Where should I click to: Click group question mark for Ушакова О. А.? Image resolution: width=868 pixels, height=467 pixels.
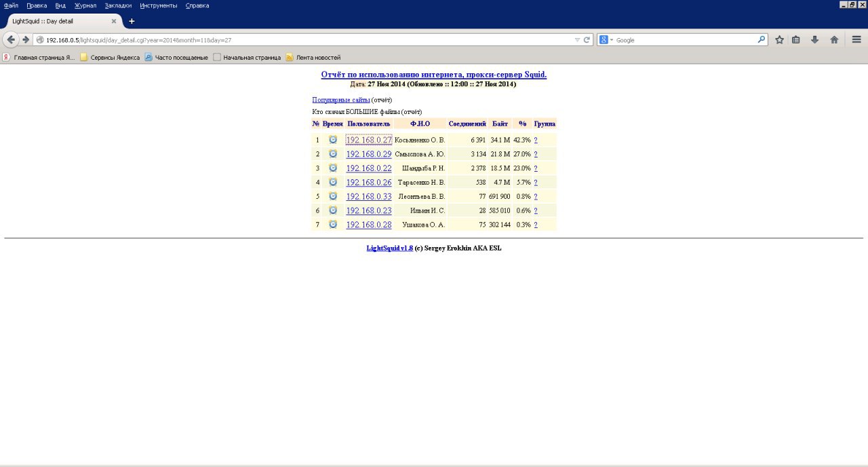click(536, 225)
